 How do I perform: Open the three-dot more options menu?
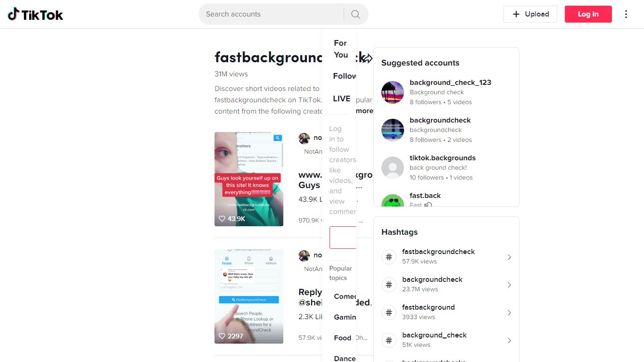click(626, 14)
